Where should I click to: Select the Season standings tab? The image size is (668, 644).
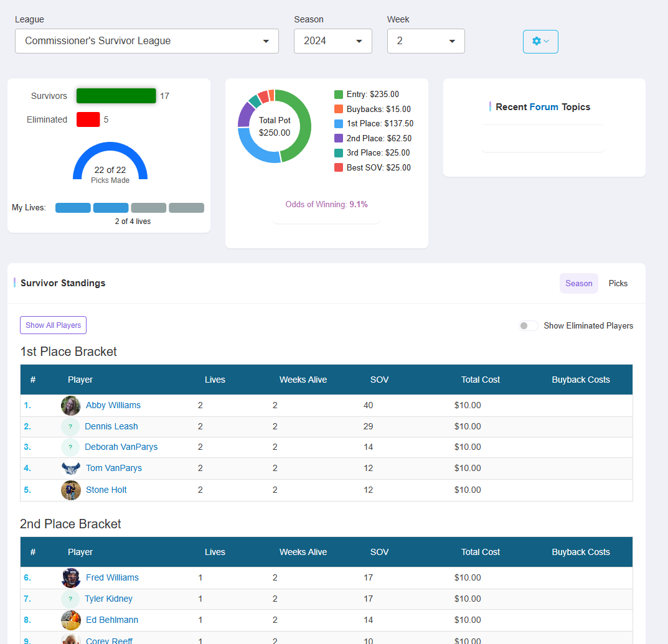click(578, 284)
